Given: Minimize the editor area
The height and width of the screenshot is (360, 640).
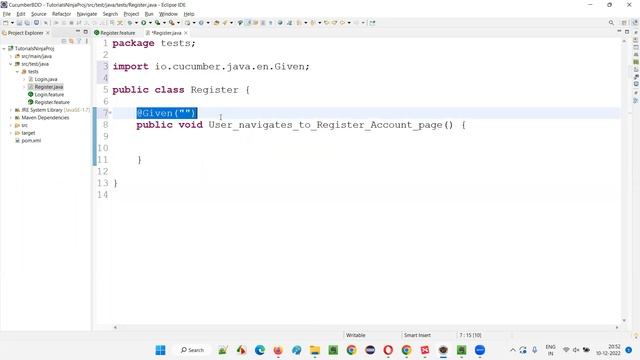Looking at the screenshot, I should click(619, 31).
